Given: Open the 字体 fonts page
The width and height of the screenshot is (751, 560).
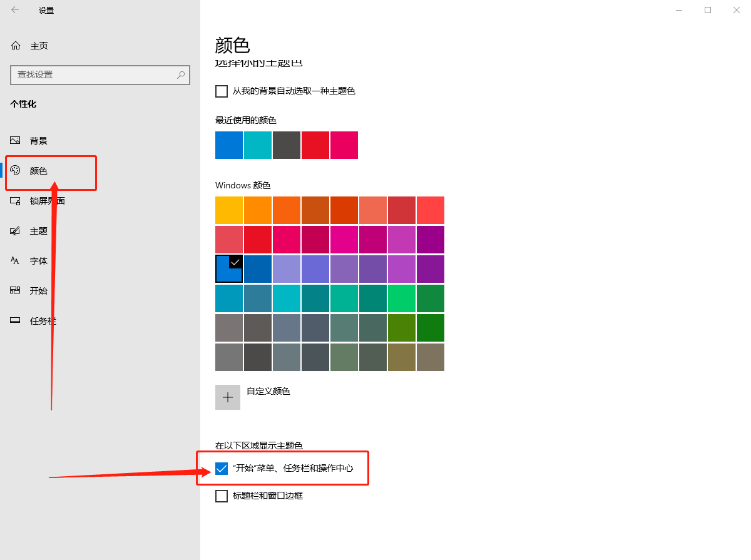Looking at the screenshot, I should pyautogui.click(x=29, y=261).
